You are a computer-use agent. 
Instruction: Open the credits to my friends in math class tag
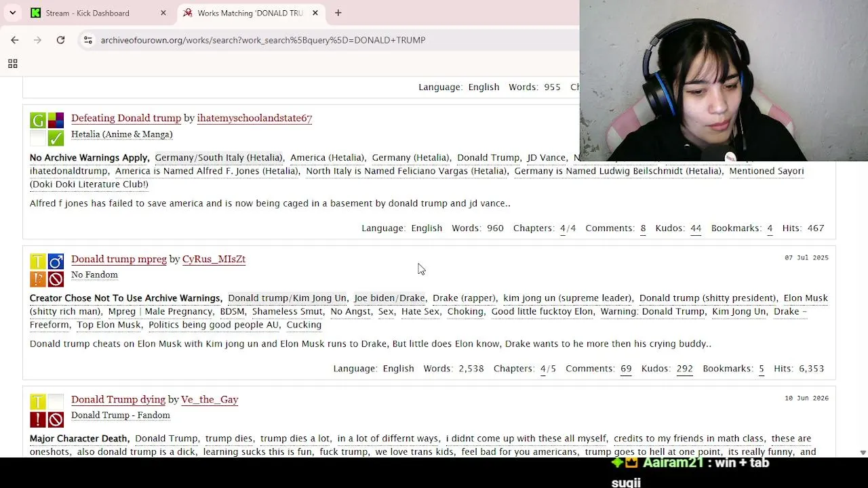point(689,439)
